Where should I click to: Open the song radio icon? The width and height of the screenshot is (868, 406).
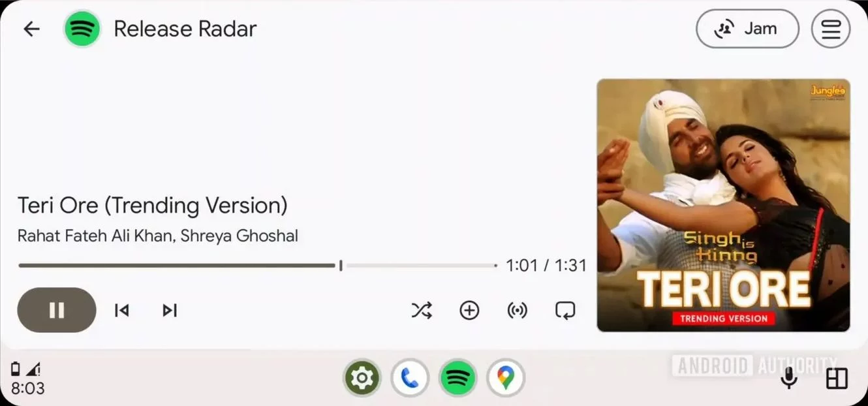tap(517, 310)
